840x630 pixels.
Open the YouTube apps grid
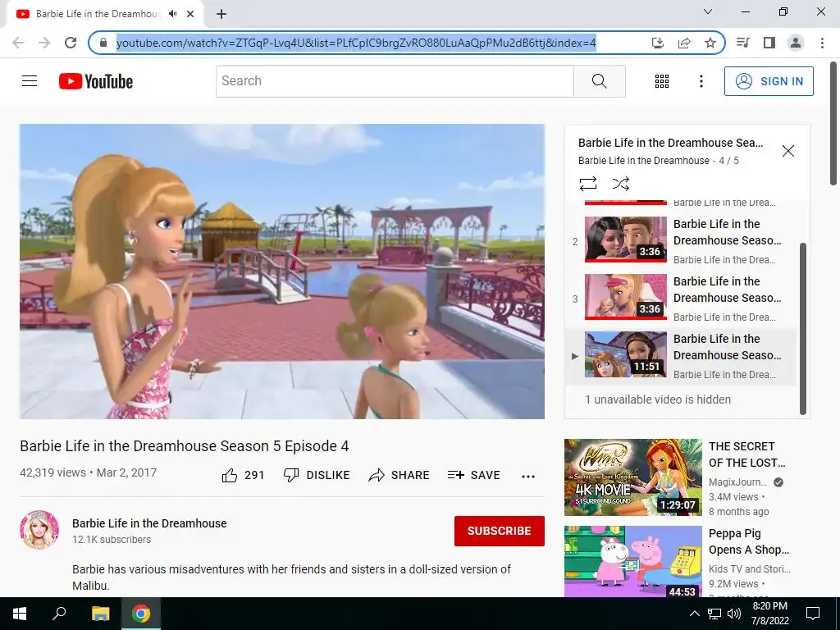(x=662, y=81)
